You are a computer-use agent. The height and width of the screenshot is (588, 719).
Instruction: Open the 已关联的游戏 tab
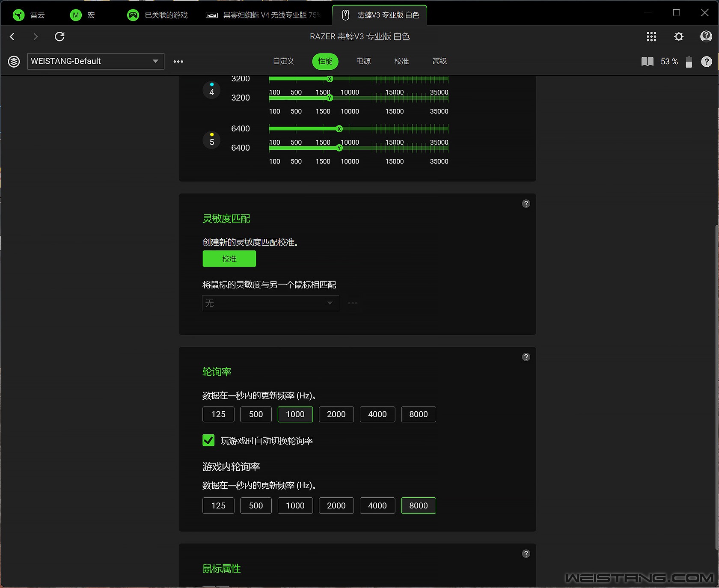tap(157, 15)
